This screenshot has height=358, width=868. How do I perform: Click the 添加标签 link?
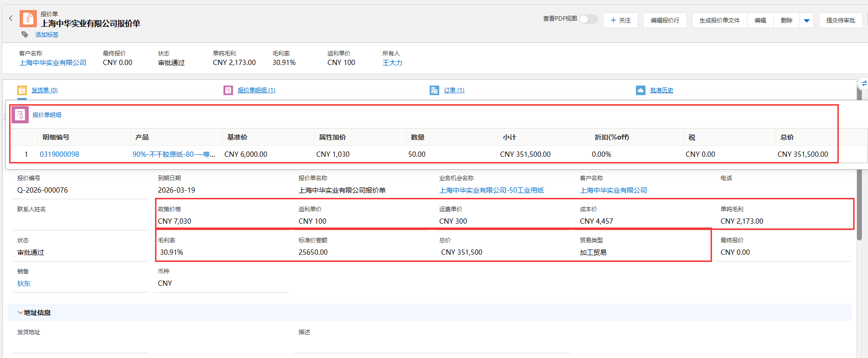click(x=47, y=35)
